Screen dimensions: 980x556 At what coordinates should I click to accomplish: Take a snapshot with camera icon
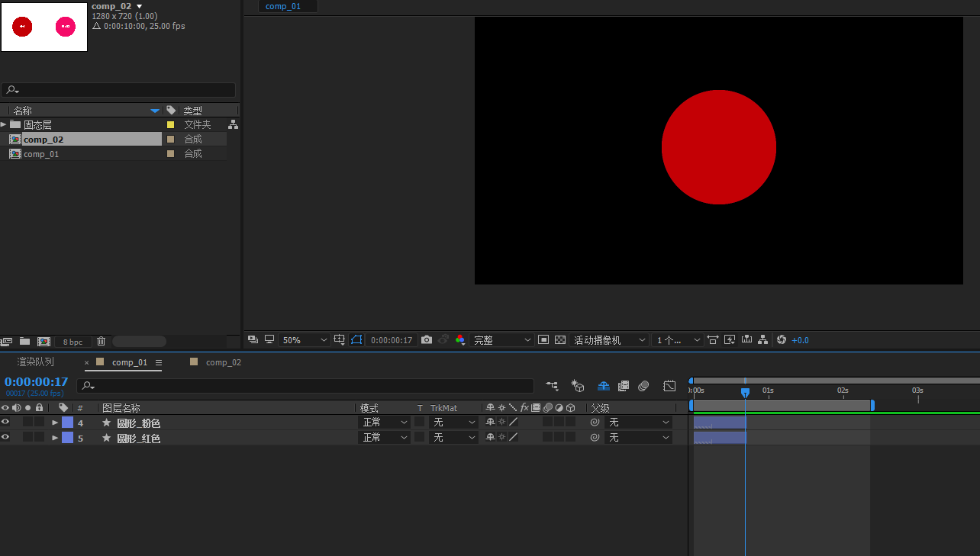pos(427,339)
